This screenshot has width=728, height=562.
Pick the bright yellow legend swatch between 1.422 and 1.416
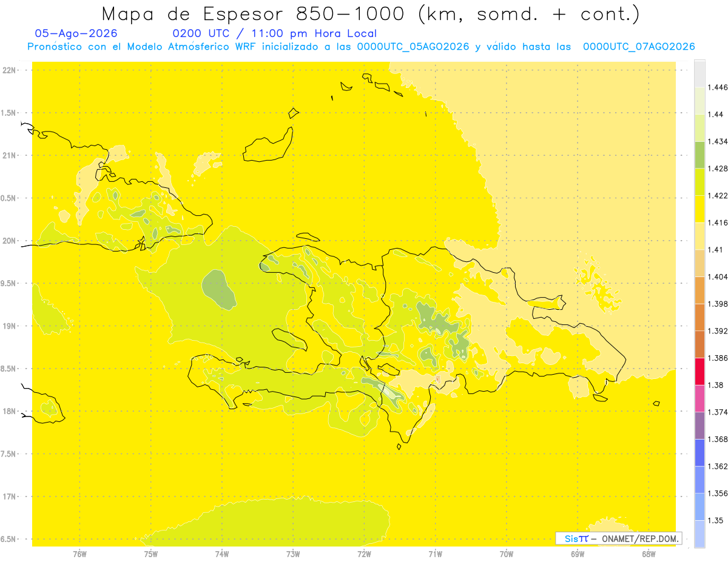pyautogui.click(x=699, y=209)
